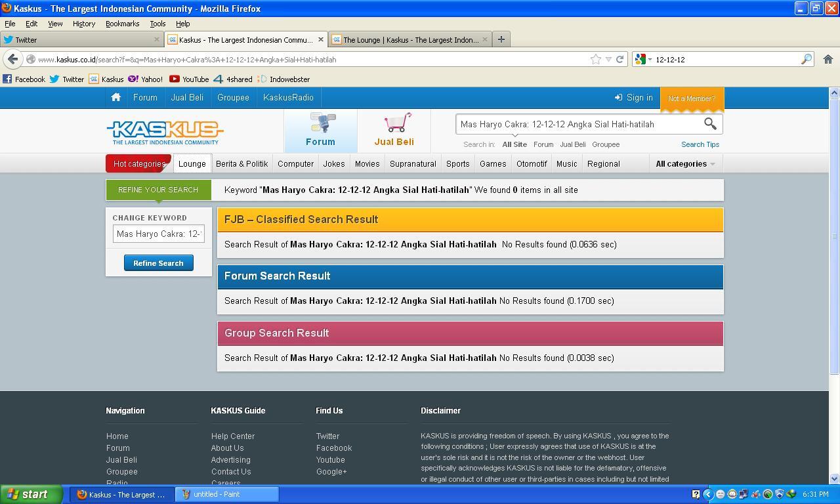840x504 pixels.
Task: Submit search with the magnifier icon
Action: click(710, 123)
